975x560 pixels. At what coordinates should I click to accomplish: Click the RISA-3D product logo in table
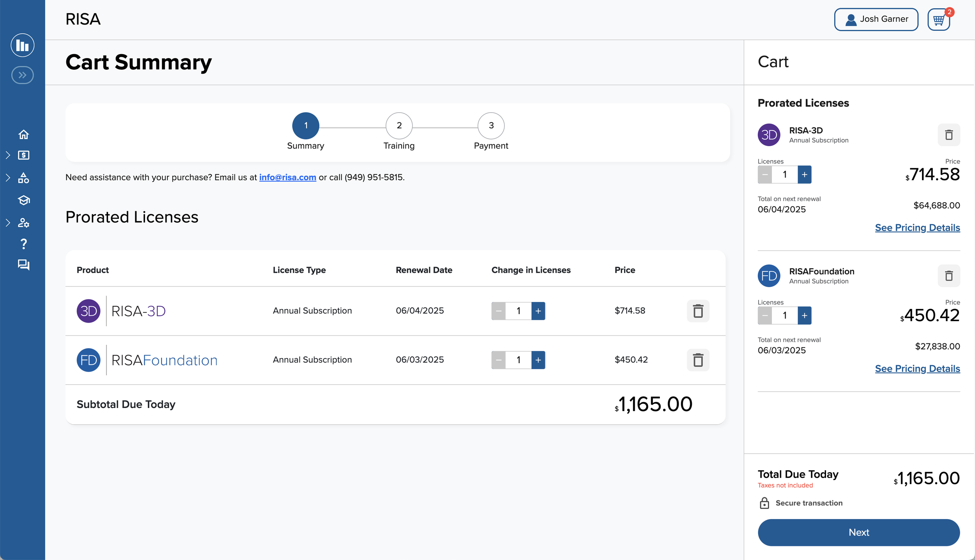tap(121, 311)
